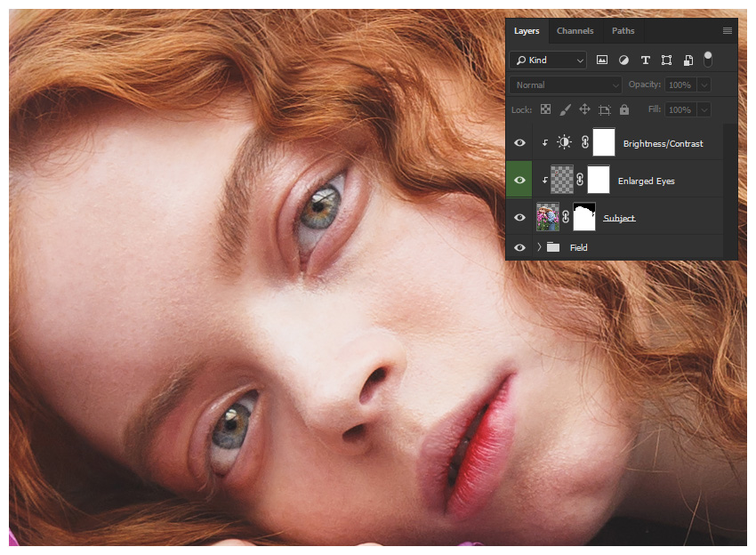Lock artboard nesting icon
The height and width of the screenshot is (555, 756).
(604, 110)
